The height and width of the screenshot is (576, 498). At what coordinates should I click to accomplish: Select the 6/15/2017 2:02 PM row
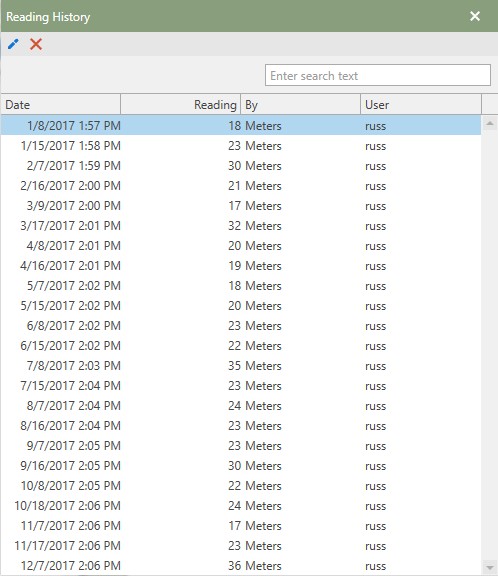[x=241, y=346]
